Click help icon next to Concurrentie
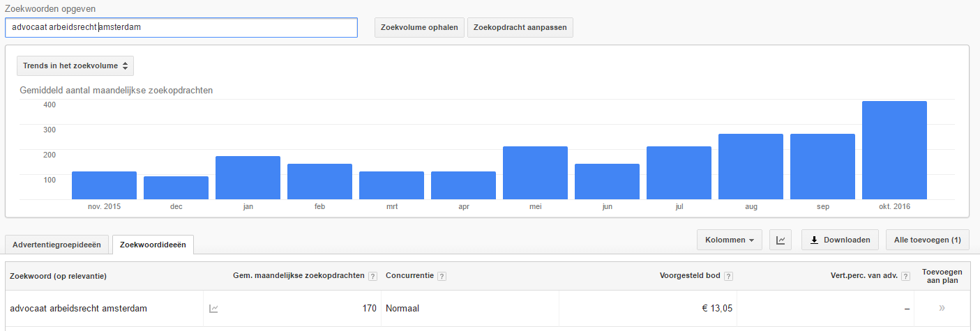The image size is (980, 331). point(442,276)
